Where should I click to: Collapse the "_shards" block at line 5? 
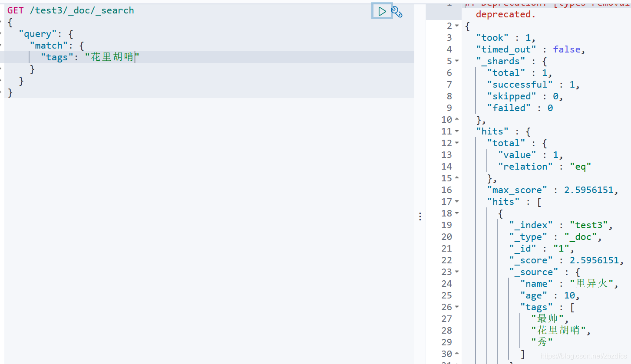pos(456,61)
